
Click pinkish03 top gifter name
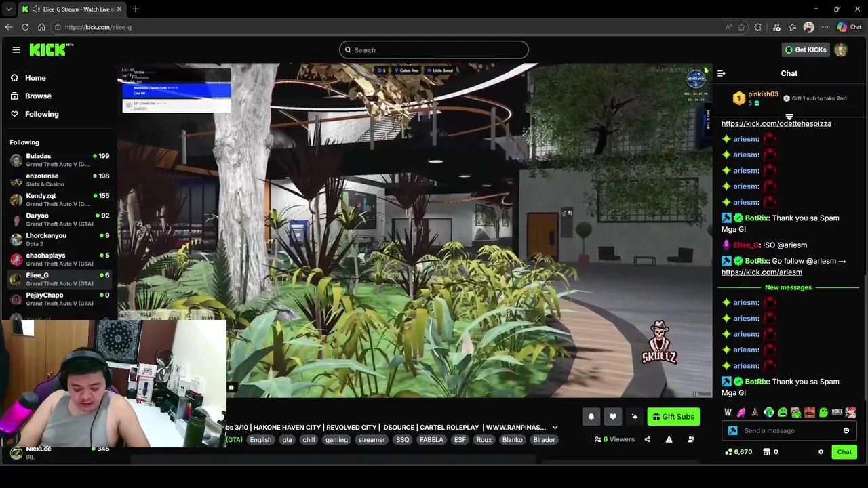click(x=763, y=94)
